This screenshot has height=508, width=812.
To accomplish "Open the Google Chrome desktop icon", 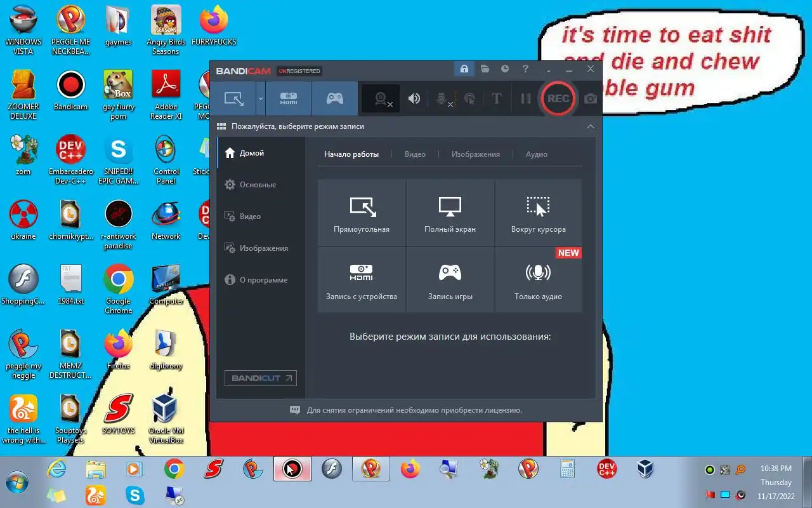I will [119, 289].
